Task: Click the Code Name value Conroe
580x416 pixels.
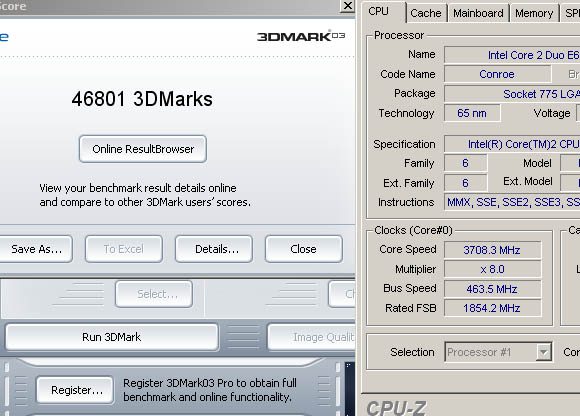Action: 497,74
